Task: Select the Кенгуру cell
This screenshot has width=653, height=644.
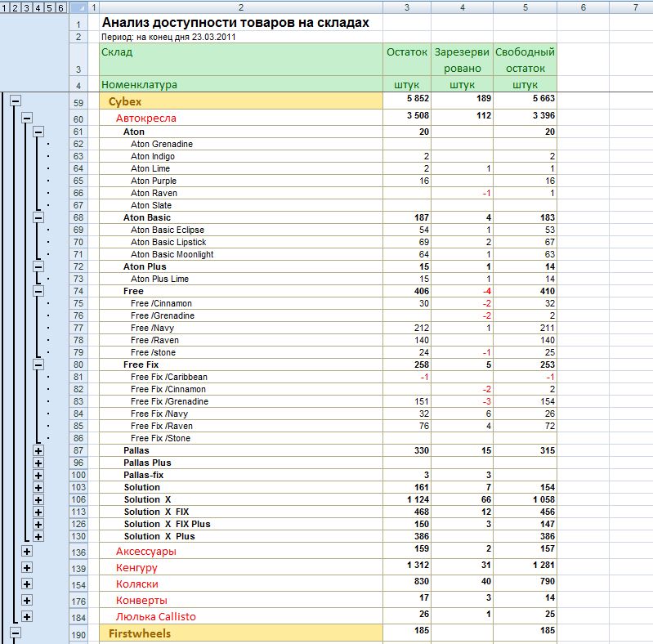Action: pyautogui.click(x=241, y=568)
